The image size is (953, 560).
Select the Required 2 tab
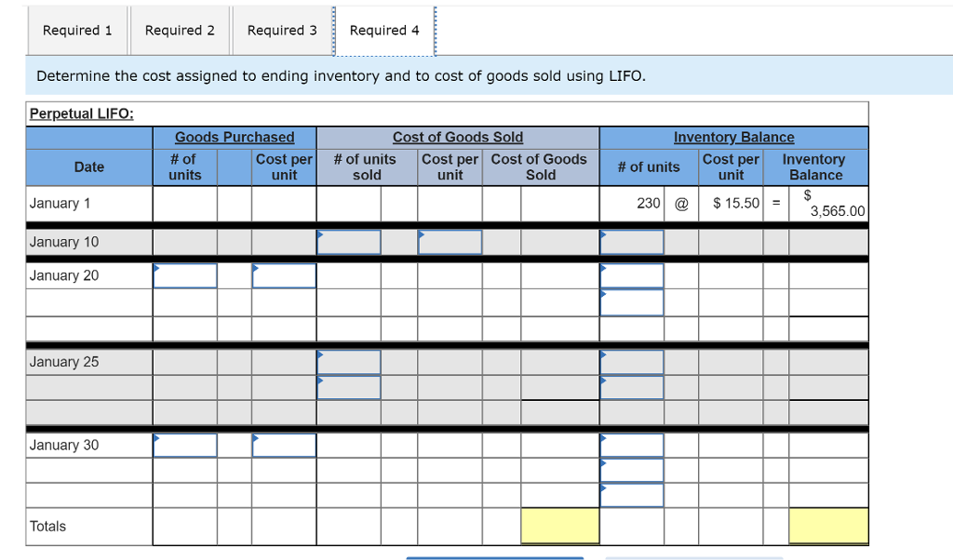coord(180,30)
